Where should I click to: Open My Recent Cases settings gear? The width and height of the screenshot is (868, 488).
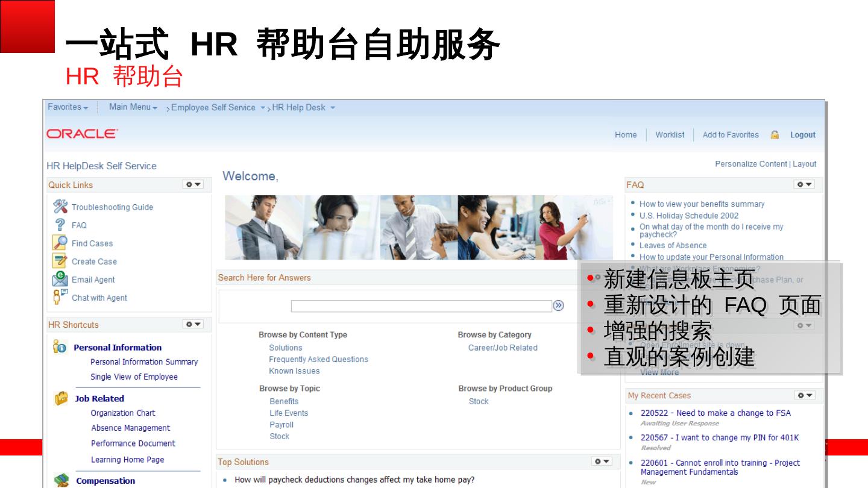pos(804,395)
